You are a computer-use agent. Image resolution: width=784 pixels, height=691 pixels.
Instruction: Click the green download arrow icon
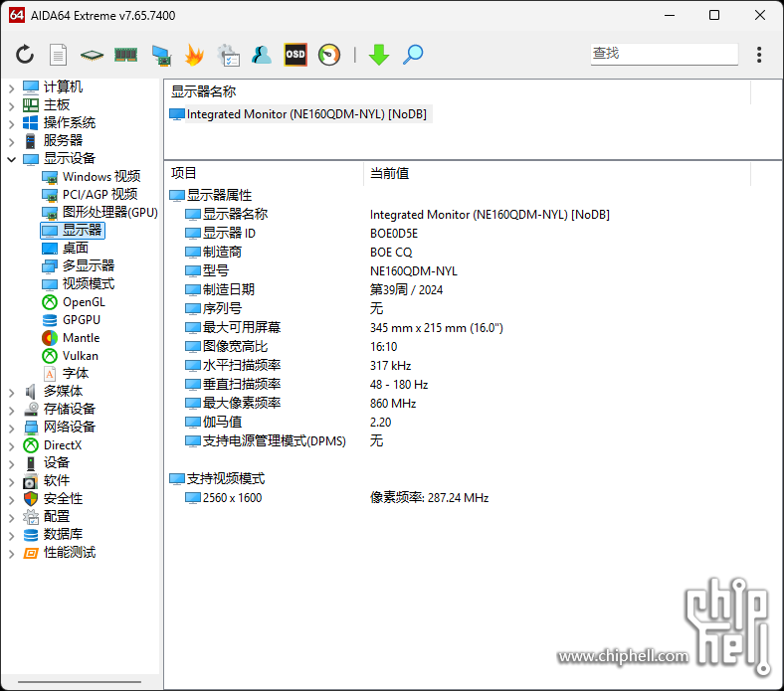tap(378, 55)
